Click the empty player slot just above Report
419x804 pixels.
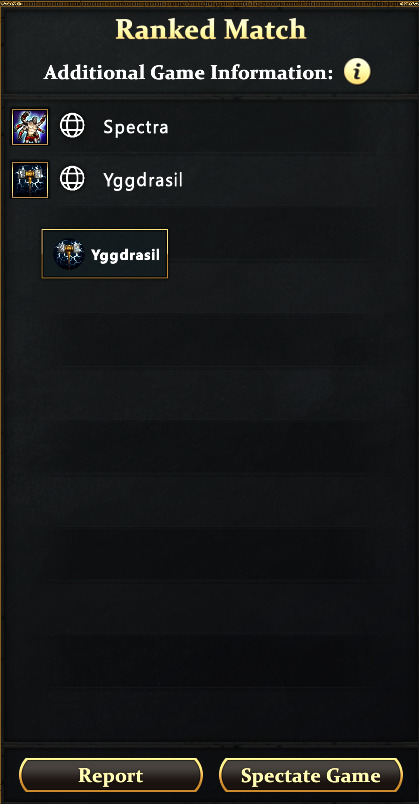click(x=210, y=714)
